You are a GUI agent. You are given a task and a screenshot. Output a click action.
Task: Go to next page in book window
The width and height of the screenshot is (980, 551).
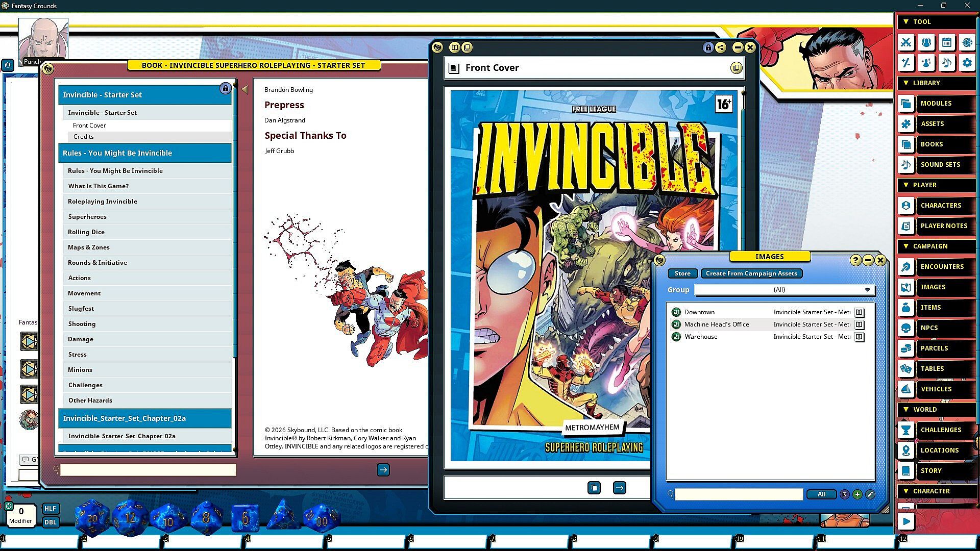(x=383, y=470)
